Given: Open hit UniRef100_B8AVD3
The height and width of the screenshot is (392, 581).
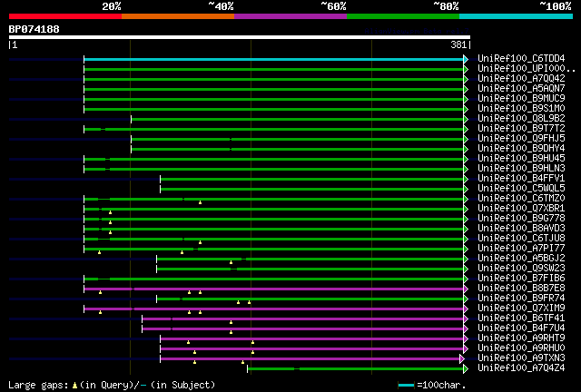Looking at the screenshot, I should [521, 229].
